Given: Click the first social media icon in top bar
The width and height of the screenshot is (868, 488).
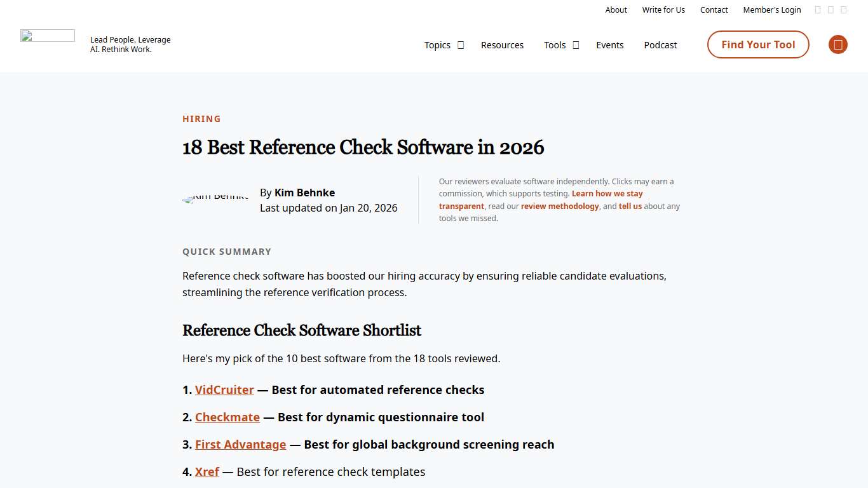Looking at the screenshot, I should (818, 10).
